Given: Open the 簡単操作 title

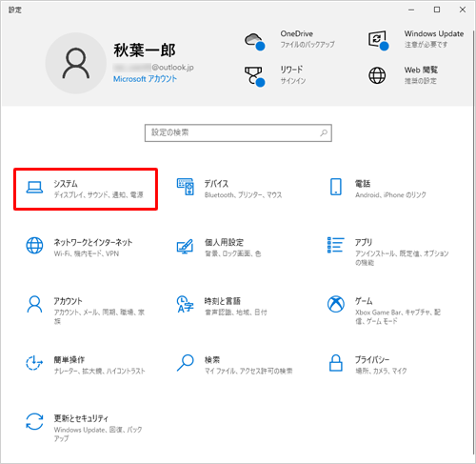Looking at the screenshot, I should [x=69, y=360].
